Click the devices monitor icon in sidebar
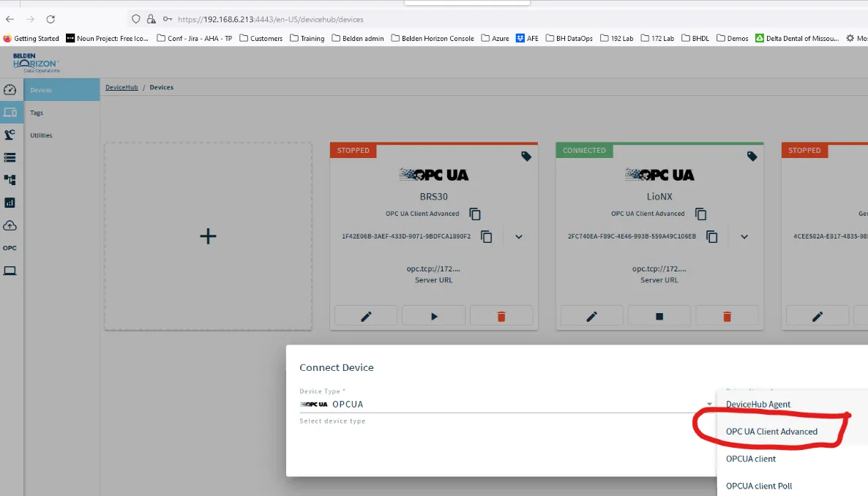The height and width of the screenshot is (496, 868). click(x=10, y=113)
